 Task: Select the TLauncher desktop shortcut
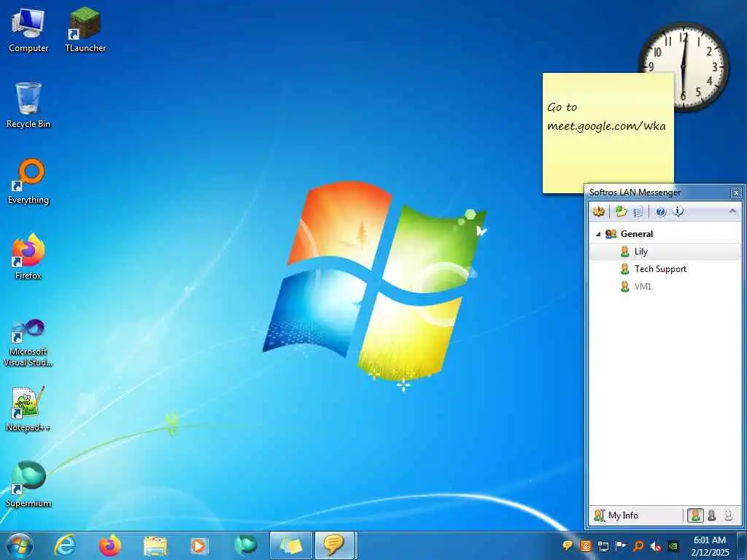click(x=85, y=31)
